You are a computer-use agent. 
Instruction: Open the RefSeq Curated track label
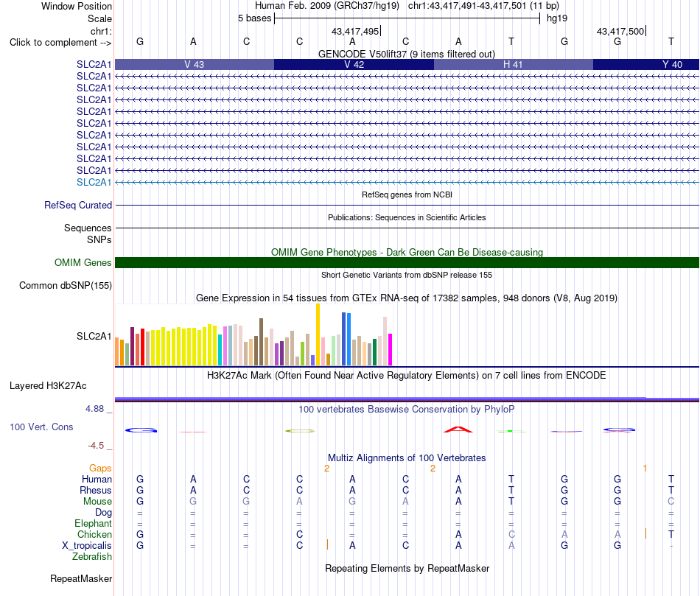(x=77, y=205)
